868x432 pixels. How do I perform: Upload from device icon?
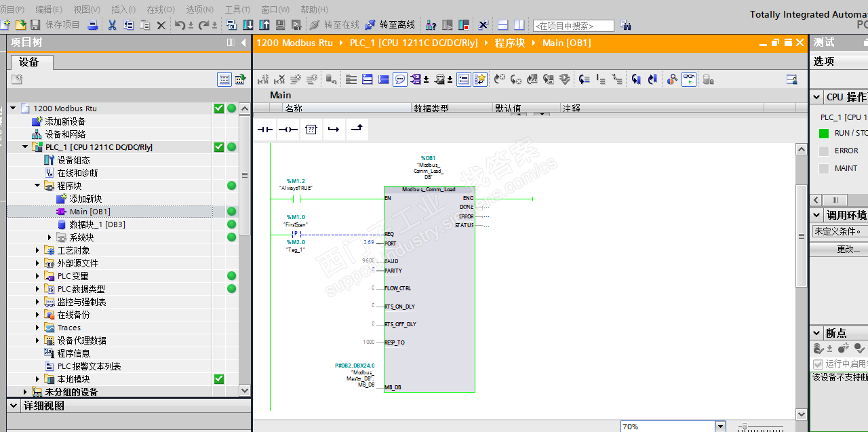point(264,25)
